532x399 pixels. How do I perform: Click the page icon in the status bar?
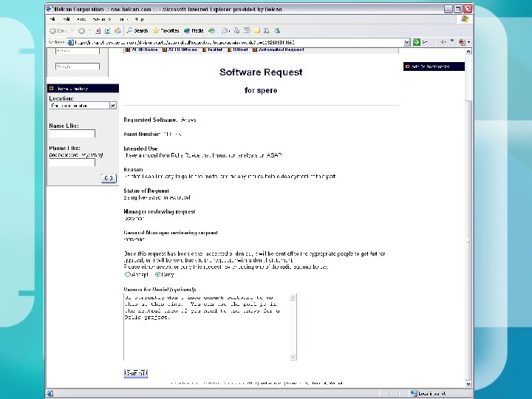pos(50,393)
